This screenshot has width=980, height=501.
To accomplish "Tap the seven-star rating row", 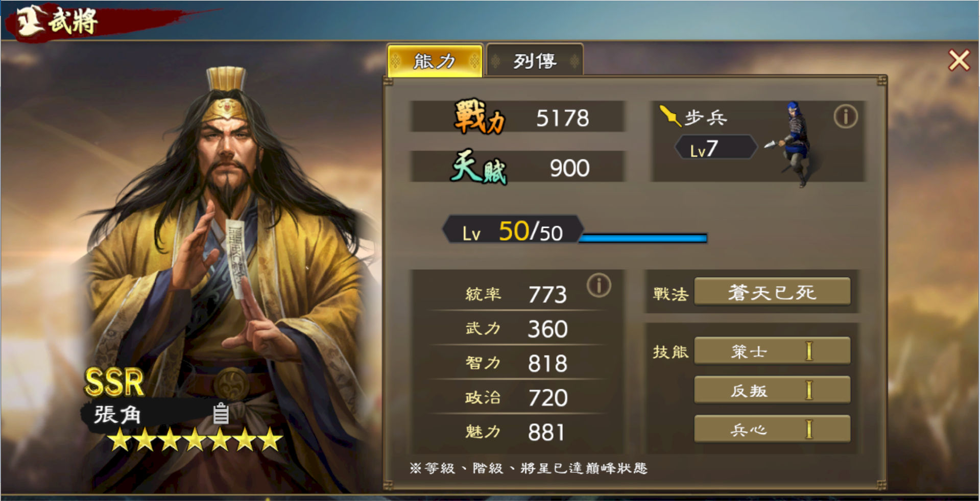I will 195,440.
